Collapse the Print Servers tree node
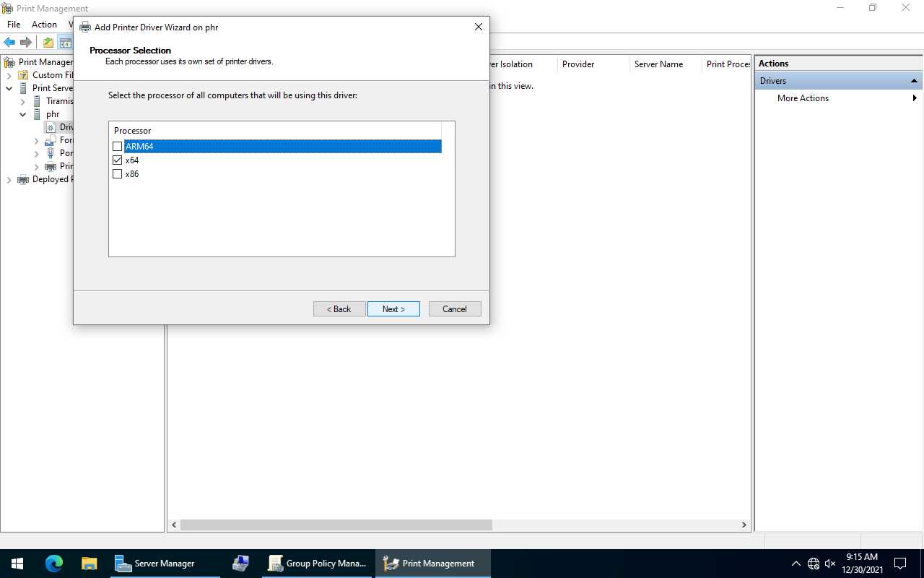Image resolution: width=924 pixels, height=578 pixels. click(x=9, y=88)
